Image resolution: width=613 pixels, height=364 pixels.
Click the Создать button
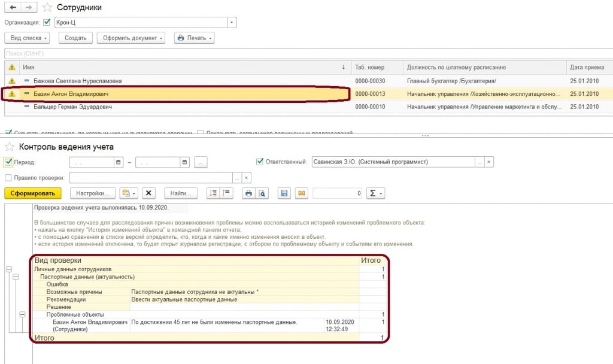coord(75,38)
